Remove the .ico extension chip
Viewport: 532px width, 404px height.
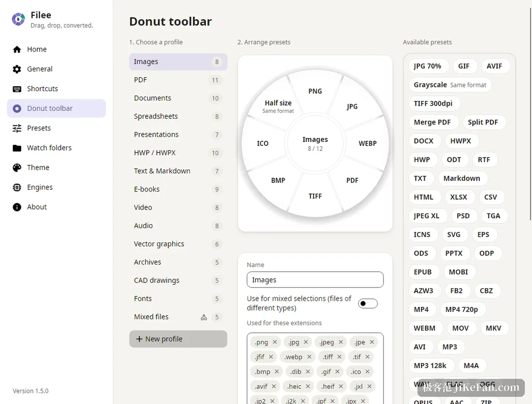click(367, 371)
